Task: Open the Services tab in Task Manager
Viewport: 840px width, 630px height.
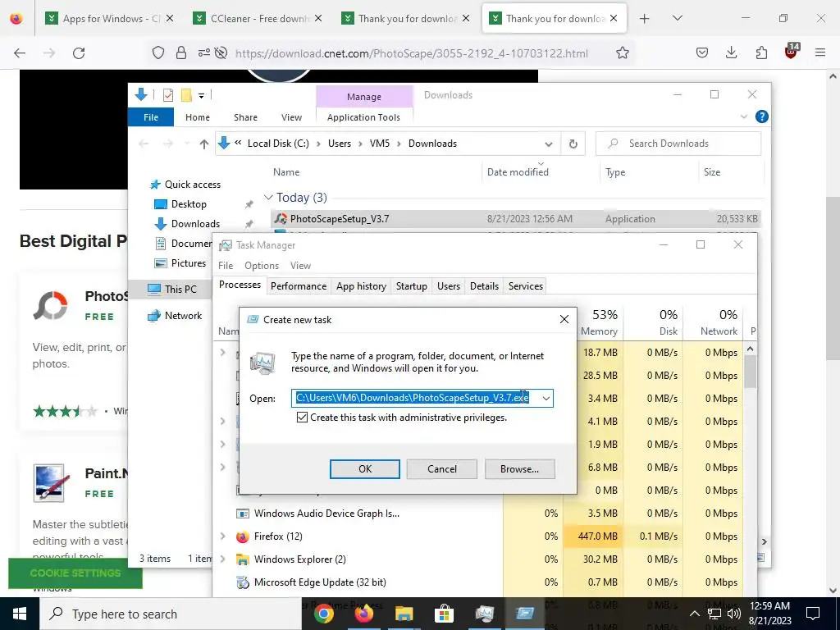Action: 526,286
